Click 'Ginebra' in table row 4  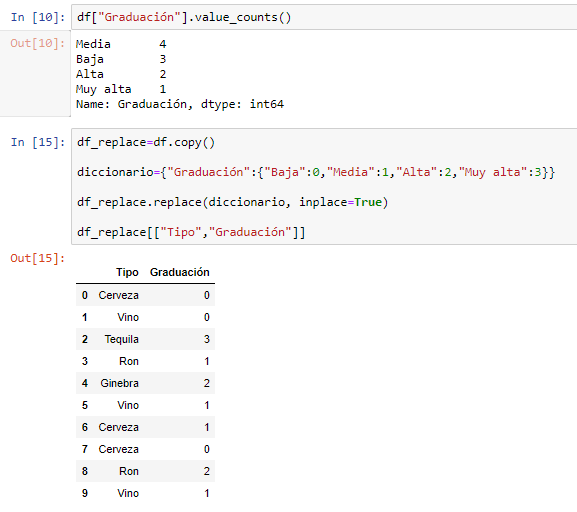[120, 384]
